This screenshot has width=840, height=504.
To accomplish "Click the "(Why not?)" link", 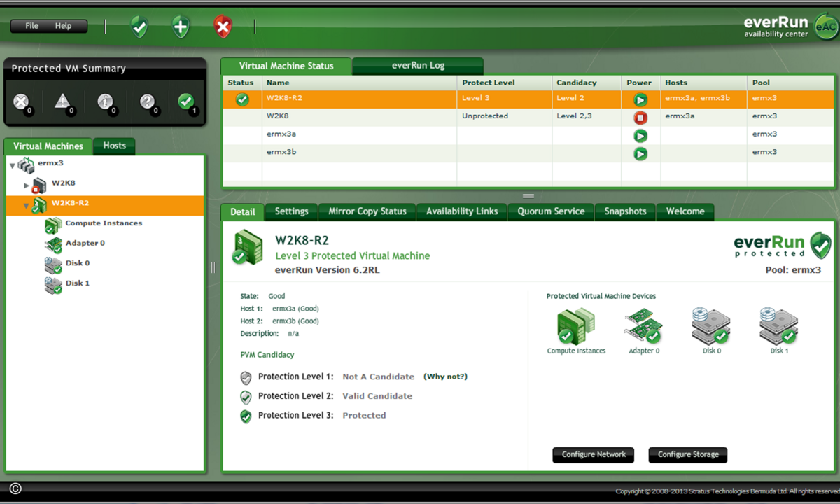I will [445, 377].
